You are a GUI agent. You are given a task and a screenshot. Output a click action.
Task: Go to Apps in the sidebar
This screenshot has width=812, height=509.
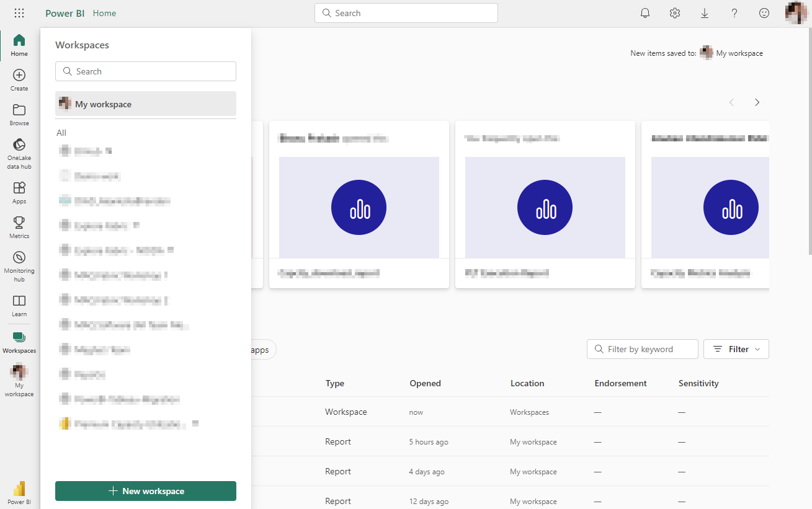[x=19, y=188]
